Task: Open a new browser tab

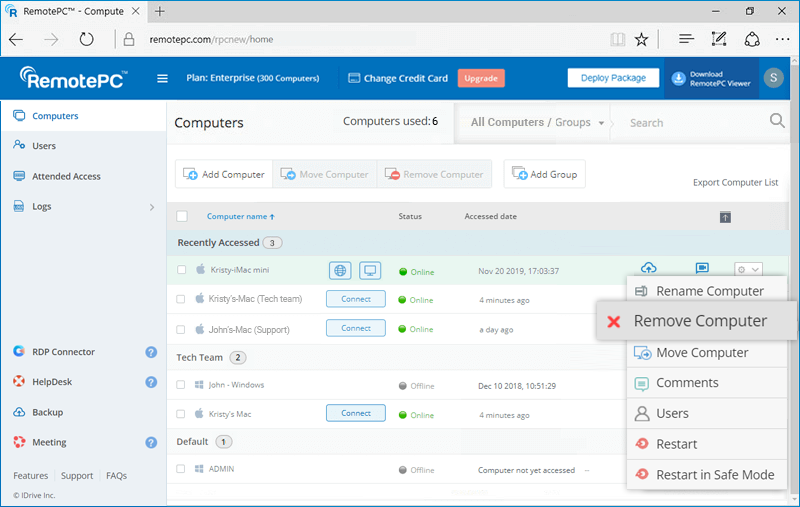Action: [160, 11]
